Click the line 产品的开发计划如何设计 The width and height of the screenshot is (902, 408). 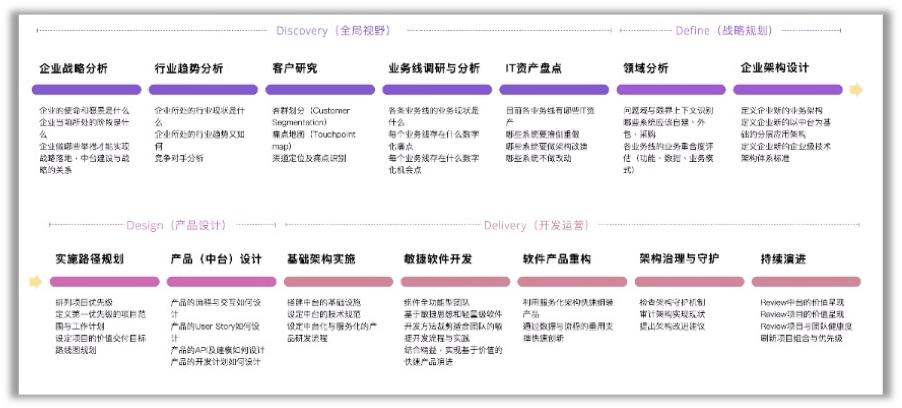pyautogui.click(x=216, y=362)
